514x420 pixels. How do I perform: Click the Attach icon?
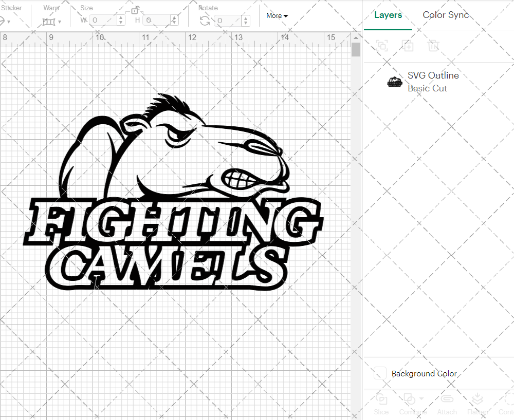pyautogui.click(x=447, y=399)
